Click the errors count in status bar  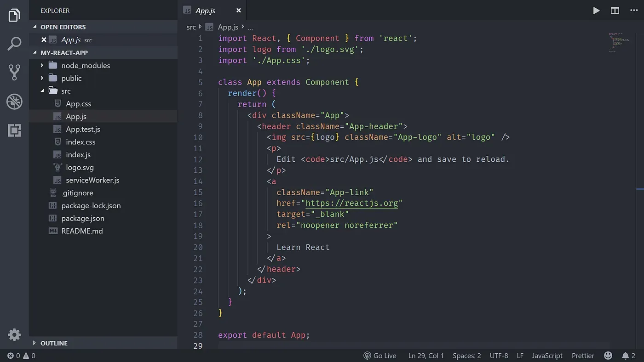(x=13, y=356)
